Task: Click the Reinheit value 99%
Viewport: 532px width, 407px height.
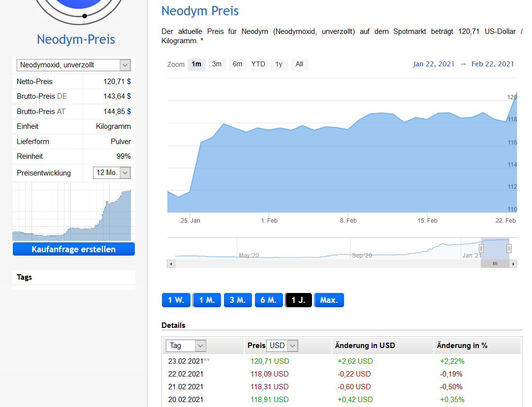Action: (x=124, y=156)
